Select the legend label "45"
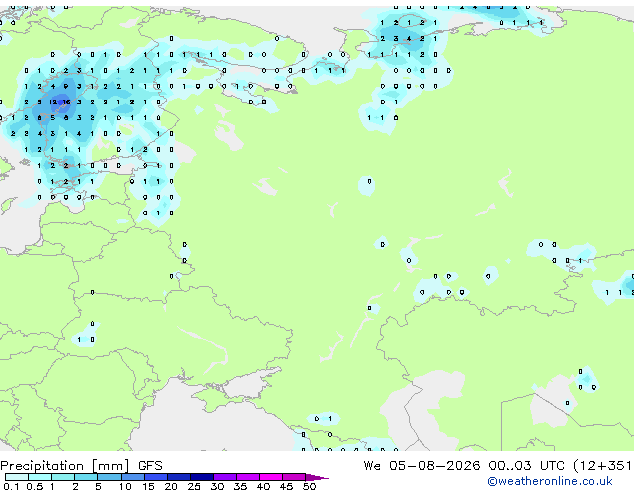 (x=286, y=486)
